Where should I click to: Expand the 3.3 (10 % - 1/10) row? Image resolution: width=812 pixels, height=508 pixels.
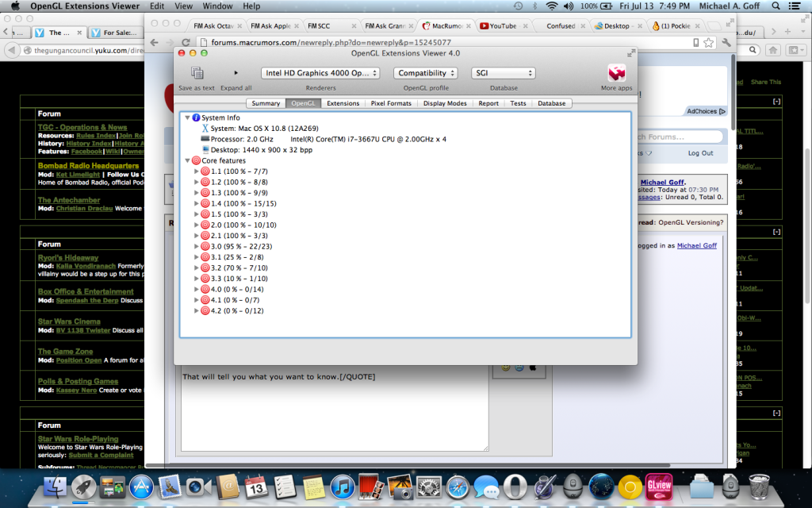click(x=197, y=279)
